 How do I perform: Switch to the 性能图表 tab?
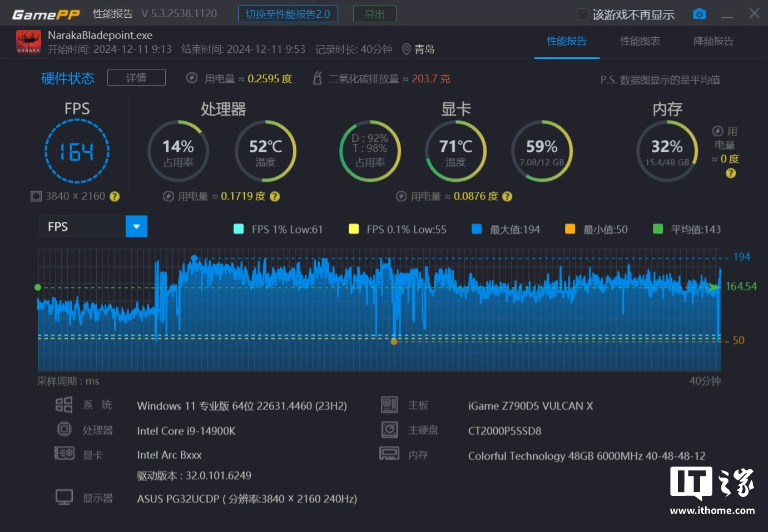click(640, 41)
